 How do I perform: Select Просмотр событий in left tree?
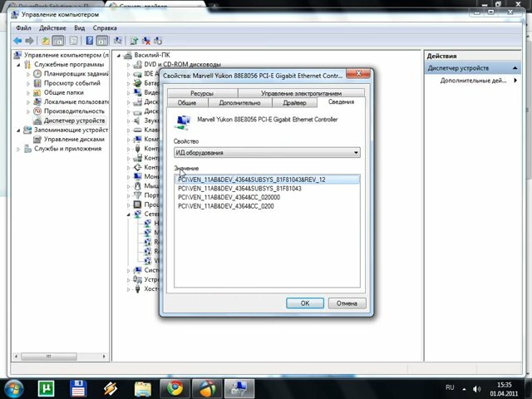tap(72, 83)
